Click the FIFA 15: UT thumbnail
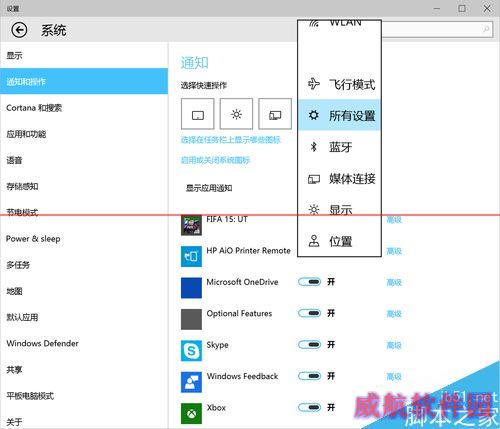The image size is (500, 429). 191,225
